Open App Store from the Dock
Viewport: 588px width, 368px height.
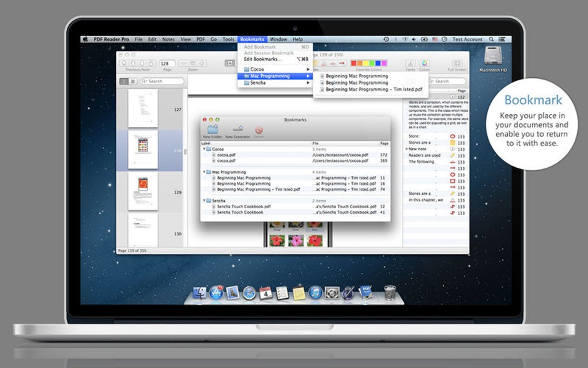216,292
